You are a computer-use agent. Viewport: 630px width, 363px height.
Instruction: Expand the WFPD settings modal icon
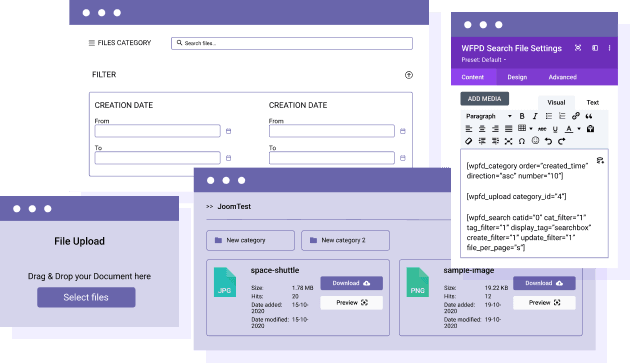pos(578,48)
